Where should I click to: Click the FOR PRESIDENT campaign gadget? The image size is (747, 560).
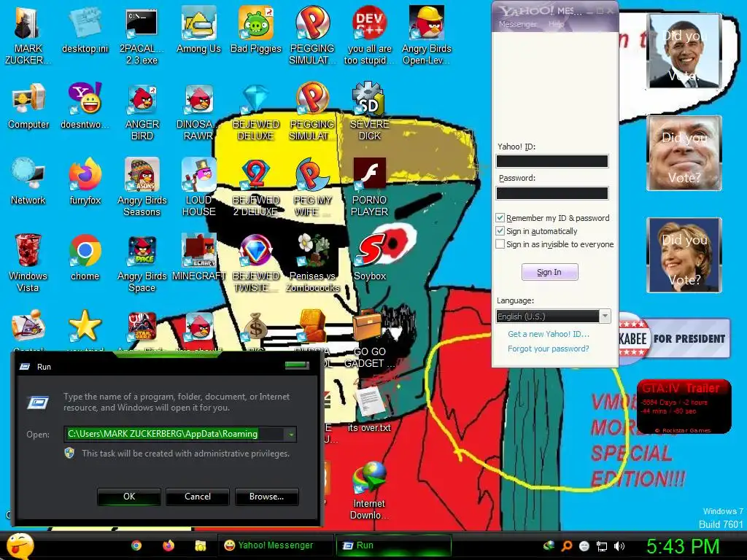674,338
